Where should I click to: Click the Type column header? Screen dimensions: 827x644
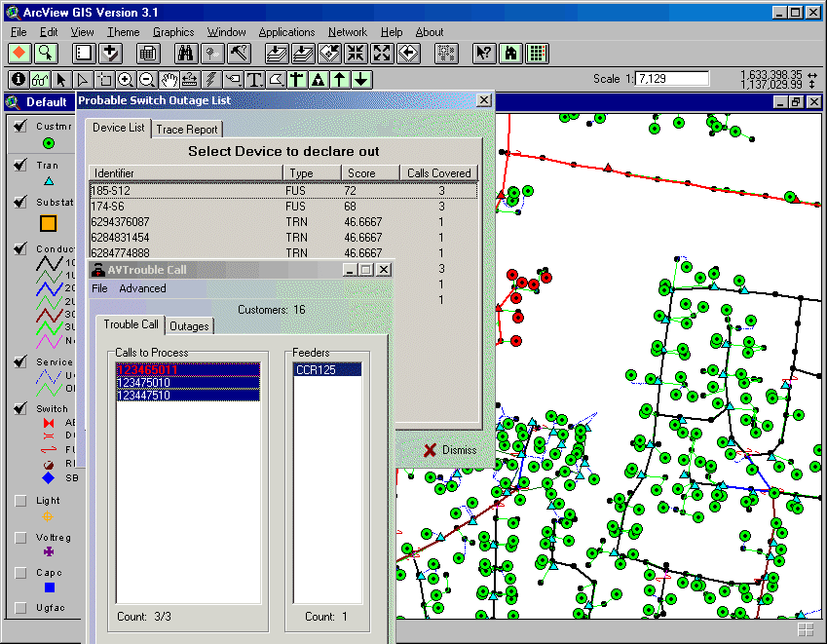[313, 173]
